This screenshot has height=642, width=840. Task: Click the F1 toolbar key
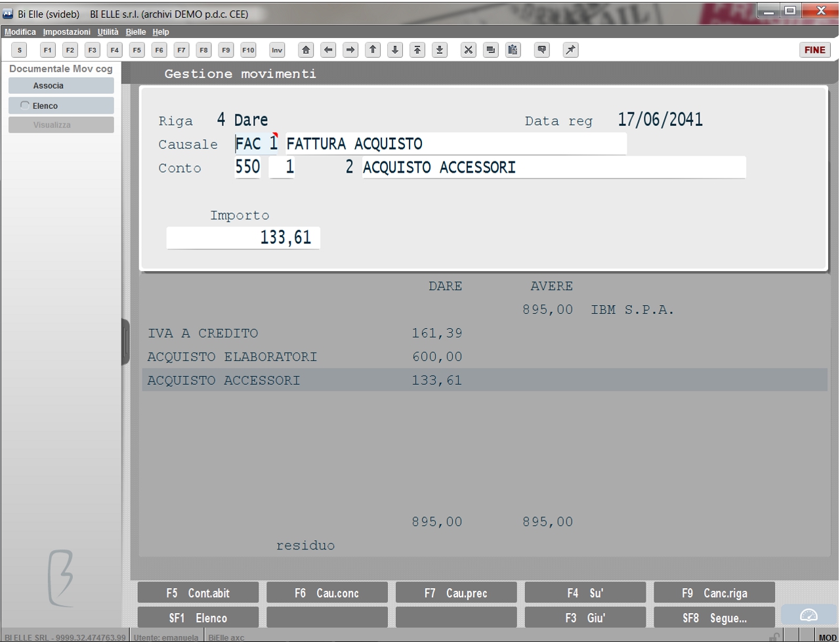tap(47, 50)
